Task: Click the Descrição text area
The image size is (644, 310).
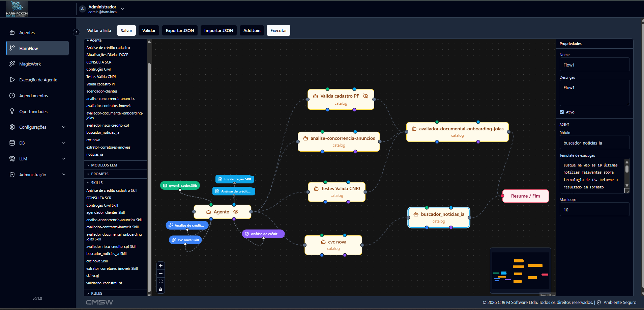Action: (594, 93)
